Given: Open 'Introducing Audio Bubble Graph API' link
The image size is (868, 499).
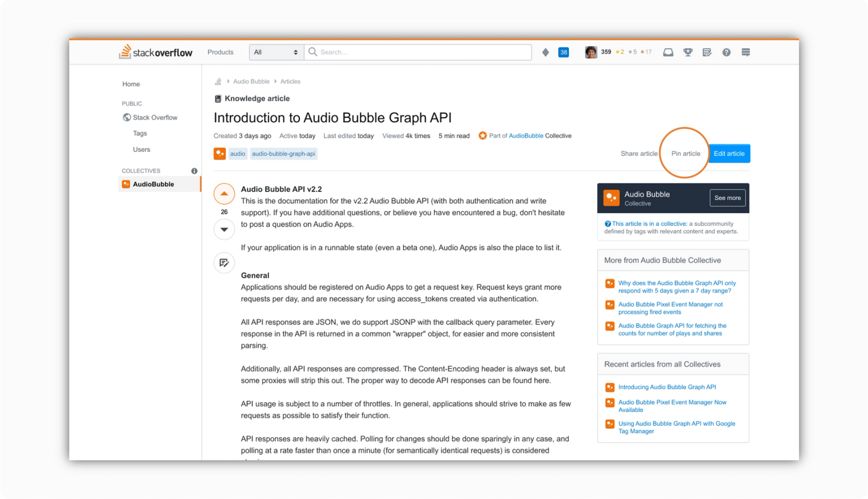Looking at the screenshot, I should pyautogui.click(x=667, y=387).
